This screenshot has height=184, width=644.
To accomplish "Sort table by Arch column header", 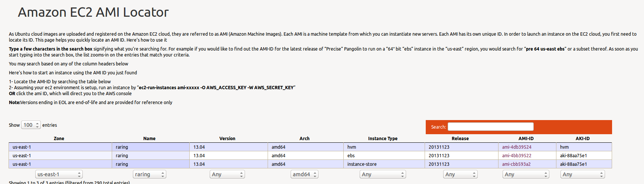I will pos(304,139).
